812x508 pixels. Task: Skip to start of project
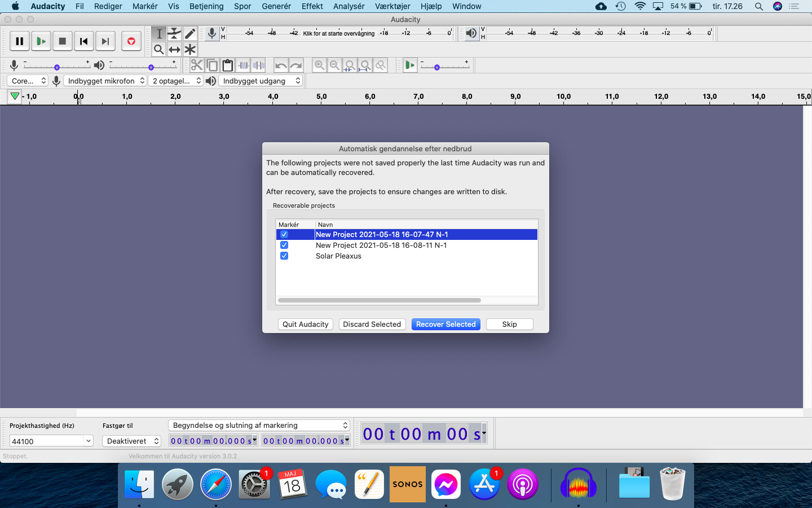[x=84, y=41]
